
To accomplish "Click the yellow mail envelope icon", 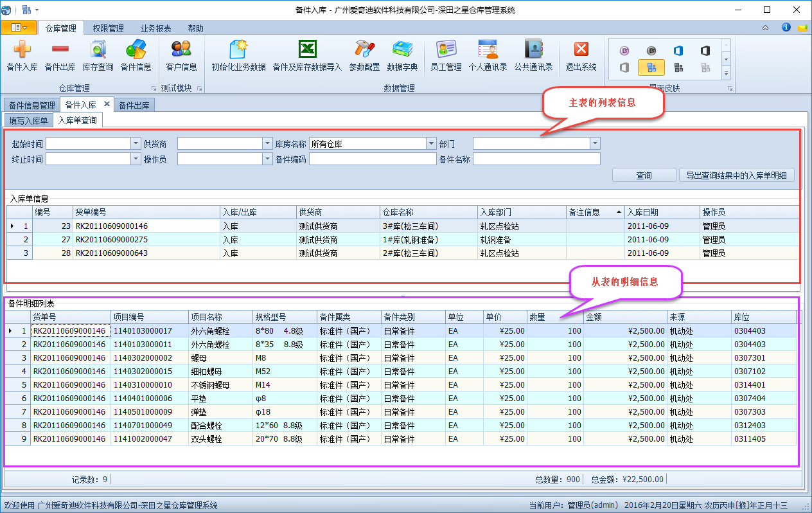I will (802, 28).
